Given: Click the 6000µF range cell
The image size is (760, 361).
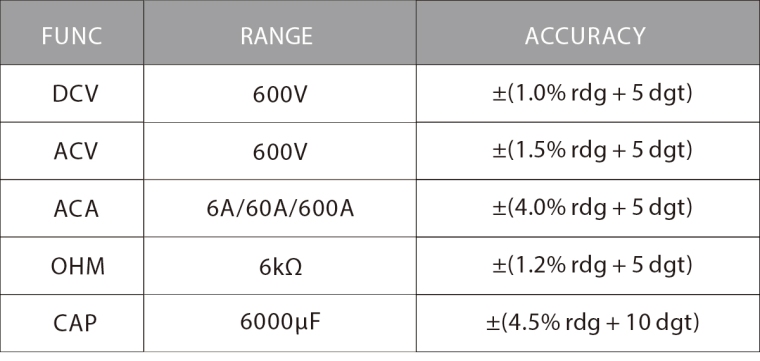Looking at the screenshot, I should click(280, 323).
